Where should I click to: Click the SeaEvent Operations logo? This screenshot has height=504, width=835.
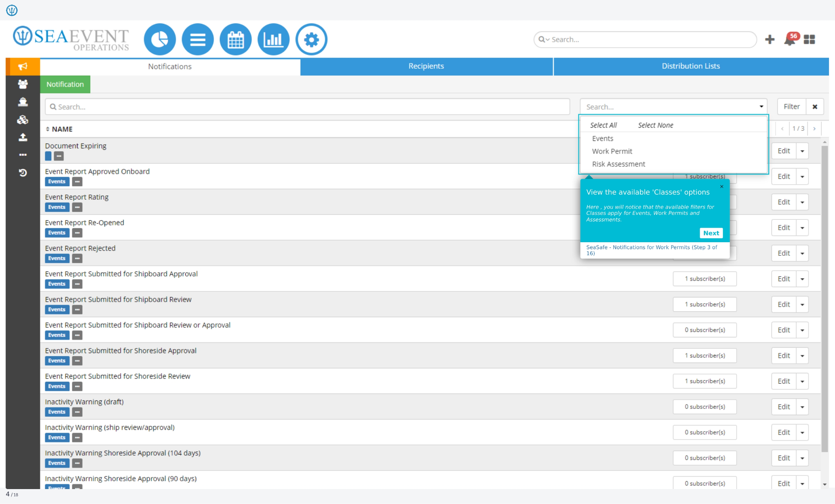click(x=71, y=39)
